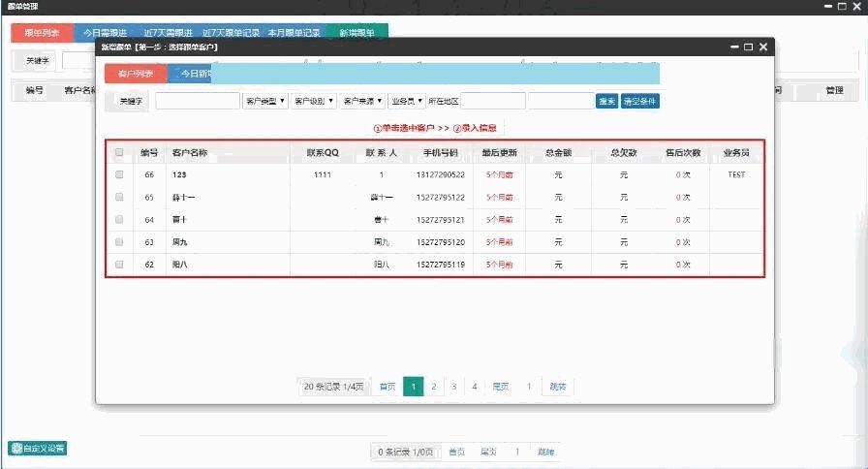Image resolution: width=868 pixels, height=469 pixels.
Task: Open the 客户来源 dropdown filter
Action: click(x=362, y=101)
